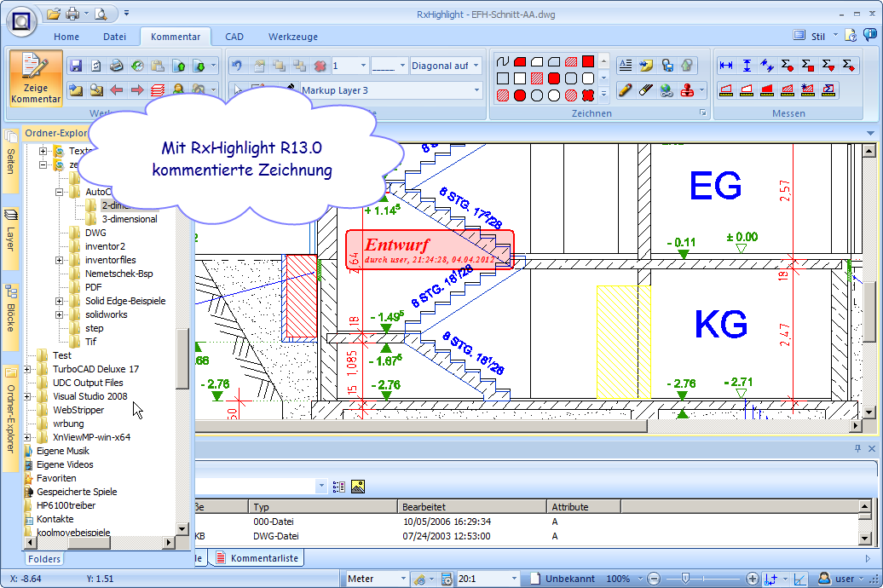883x588 pixels.
Task: Measure aligned diagonal distance tool
Action: (767, 66)
